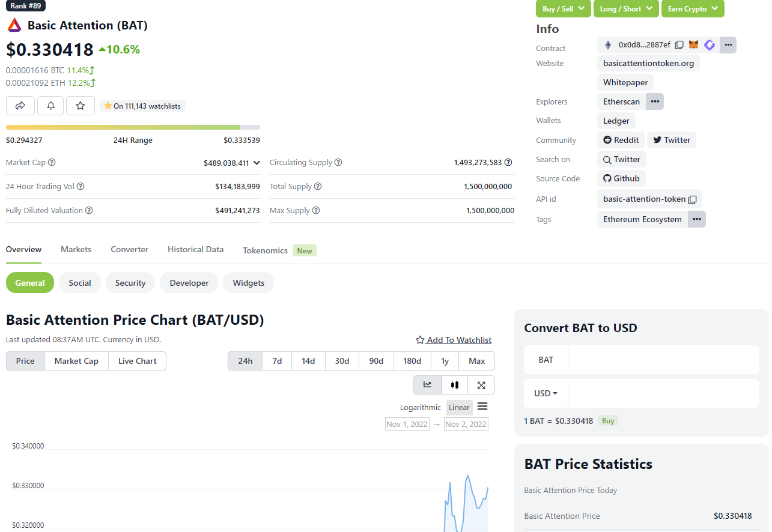772x532 pixels.
Task: Open the Github source code link
Action: point(621,178)
